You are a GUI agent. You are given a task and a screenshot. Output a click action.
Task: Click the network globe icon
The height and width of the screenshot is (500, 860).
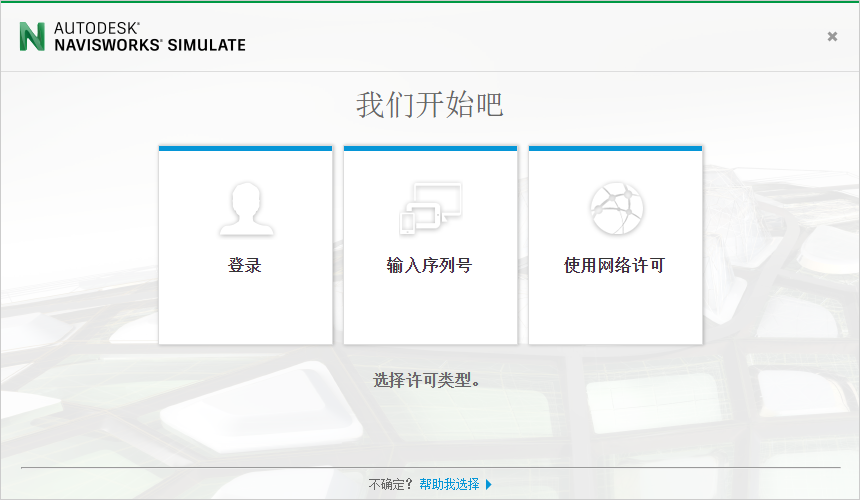[x=616, y=208]
